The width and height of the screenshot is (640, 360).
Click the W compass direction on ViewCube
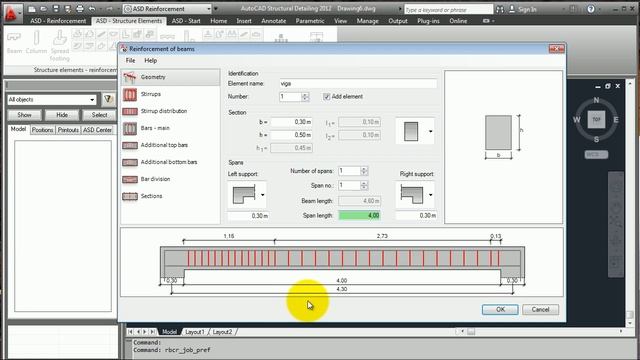pyautogui.click(x=577, y=120)
